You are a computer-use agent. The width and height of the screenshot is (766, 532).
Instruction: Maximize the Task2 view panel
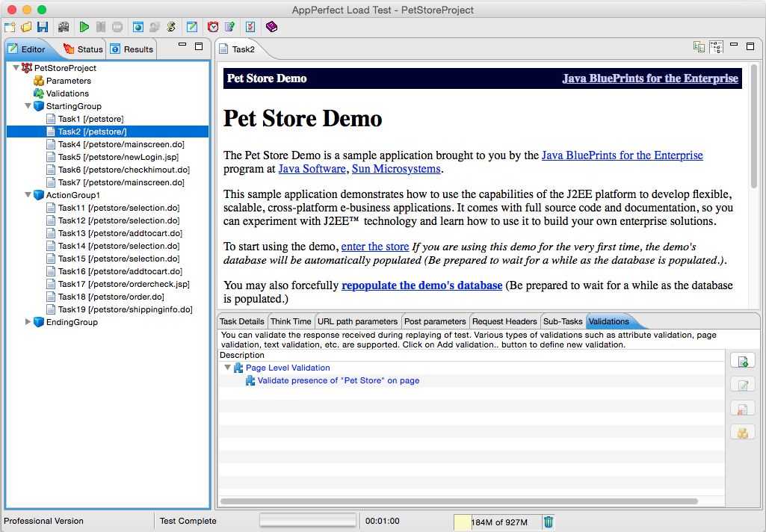coord(750,46)
